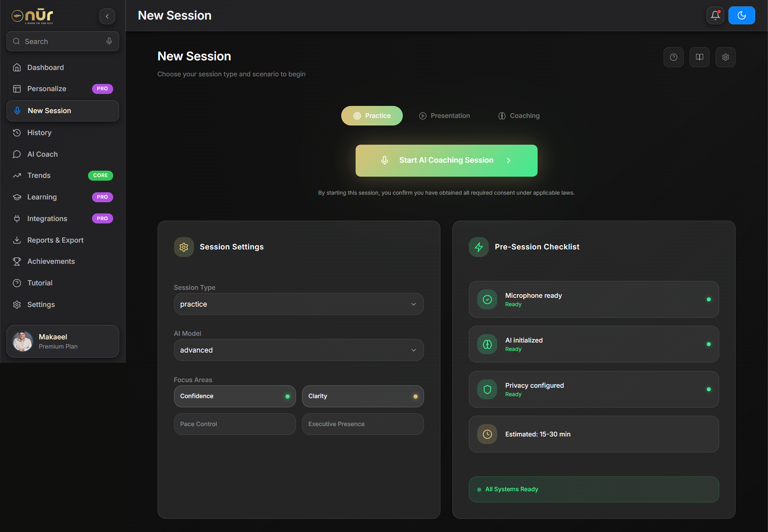This screenshot has height=532, width=768.
Task: Open History from the sidebar
Action: 39,133
